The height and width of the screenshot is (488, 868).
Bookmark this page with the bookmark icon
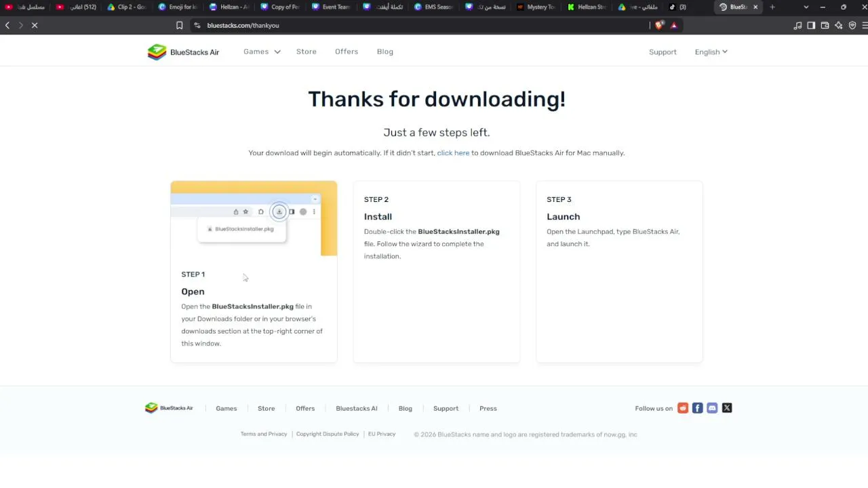pyautogui.click(x=180, y=25)
